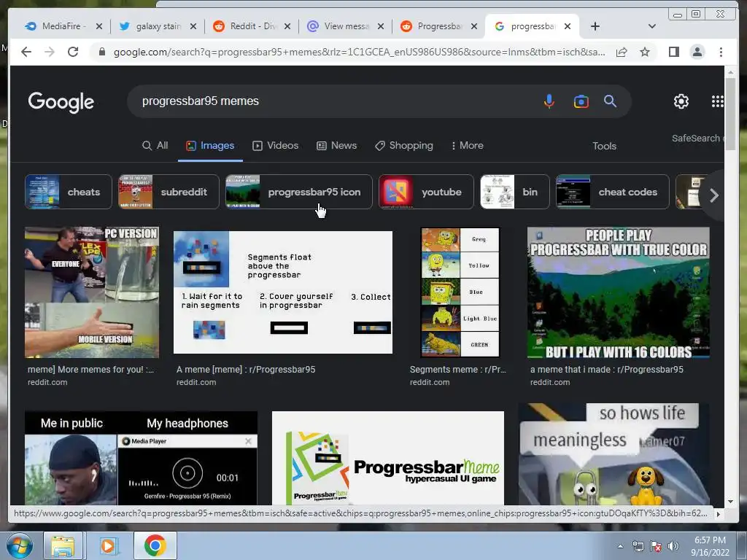747x560 pixels.
Task: Switch to the Progressbar Reddit tab
Action: coord(437,26)
